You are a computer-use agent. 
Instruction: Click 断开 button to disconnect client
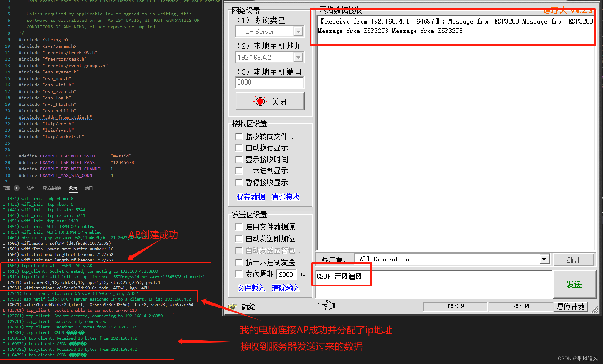[573, 260]
